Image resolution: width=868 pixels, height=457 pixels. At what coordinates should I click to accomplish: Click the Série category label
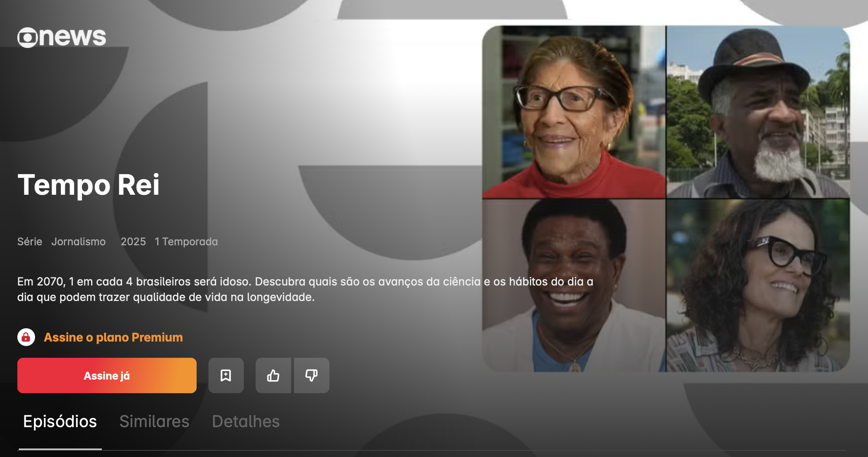coord(30,242)
